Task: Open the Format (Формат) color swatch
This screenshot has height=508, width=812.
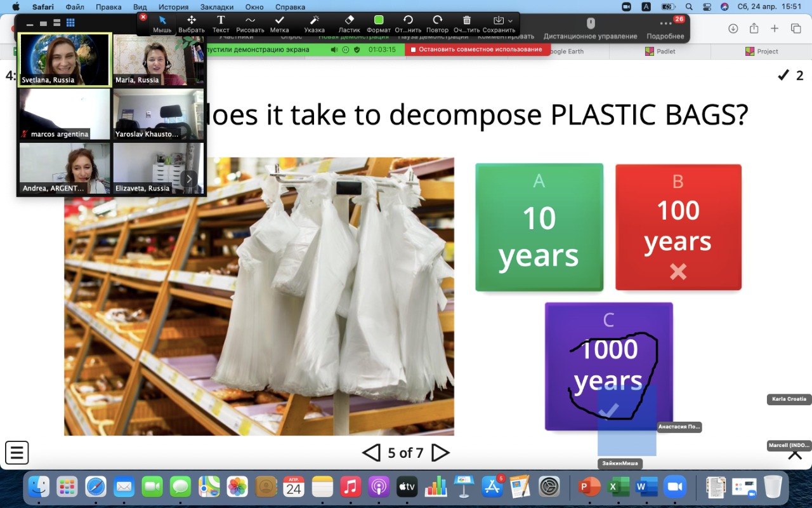Action: coord(379,24)
